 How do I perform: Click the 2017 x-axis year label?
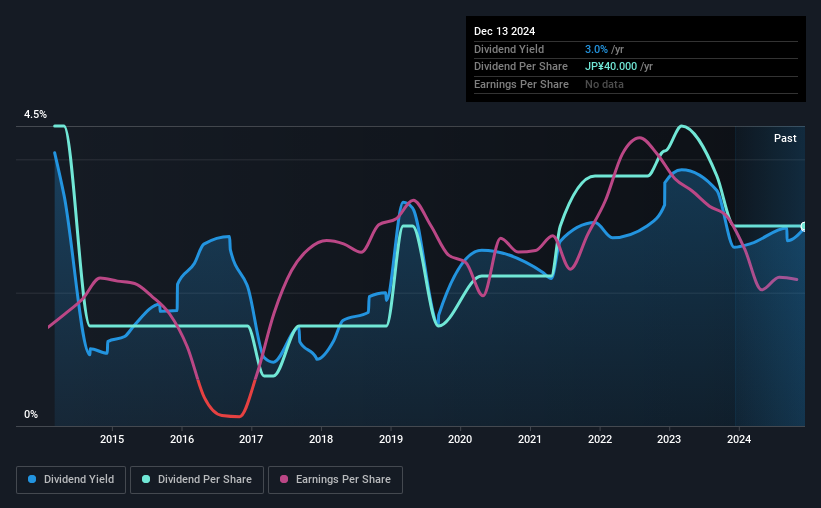(251, 439)
